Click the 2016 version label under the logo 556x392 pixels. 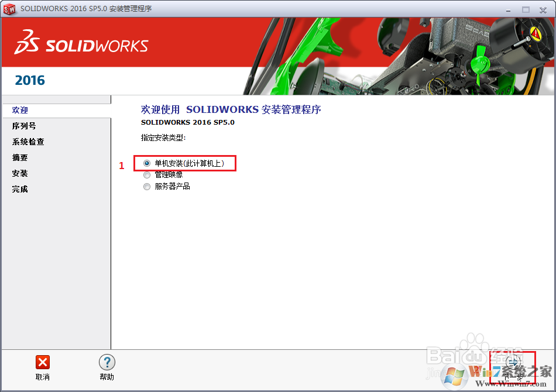click(x=29, y=80)
